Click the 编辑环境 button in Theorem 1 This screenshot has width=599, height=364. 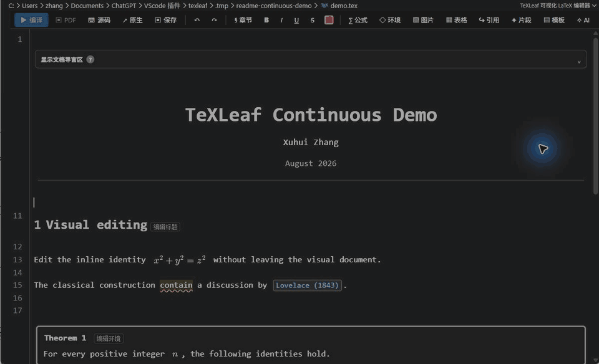109,338
